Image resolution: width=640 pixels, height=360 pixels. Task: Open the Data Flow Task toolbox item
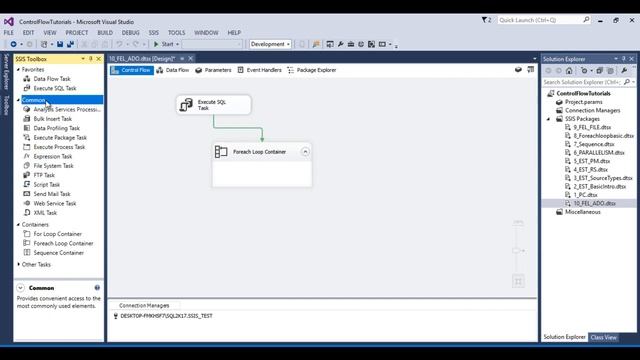coord(52,79)
